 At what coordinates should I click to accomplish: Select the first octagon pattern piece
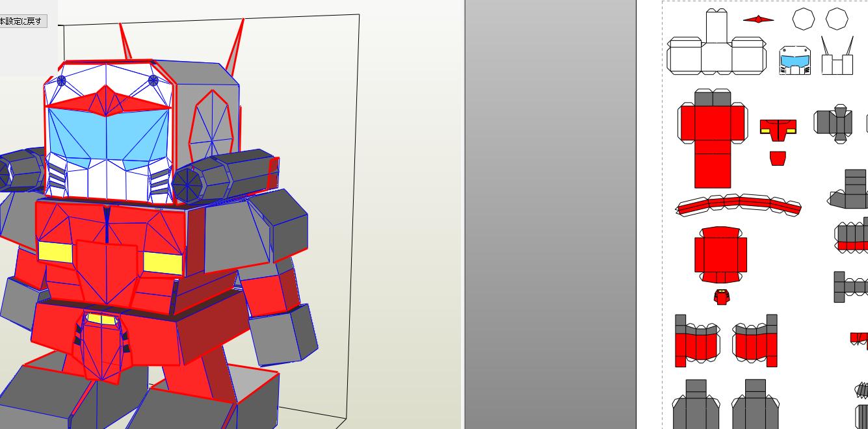[x=804, y=19]
